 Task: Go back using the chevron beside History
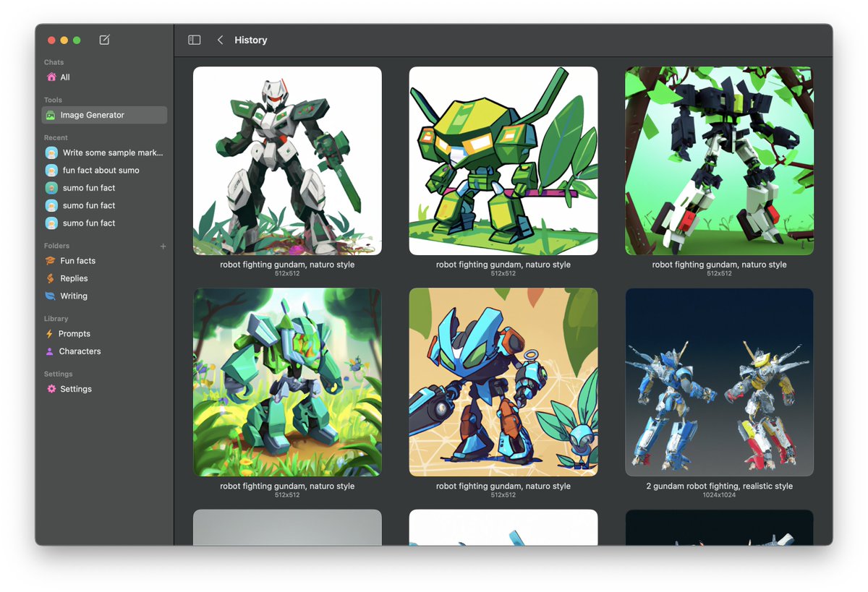coord(220,40)
